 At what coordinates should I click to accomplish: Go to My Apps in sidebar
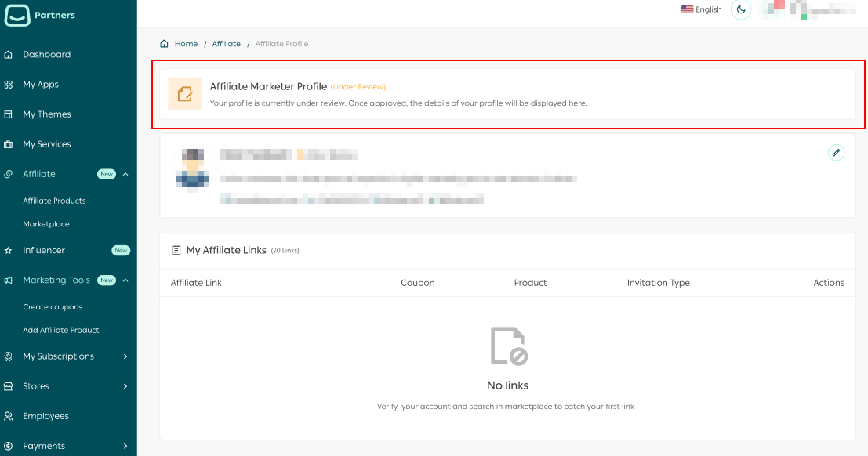[x=41, y=85]
